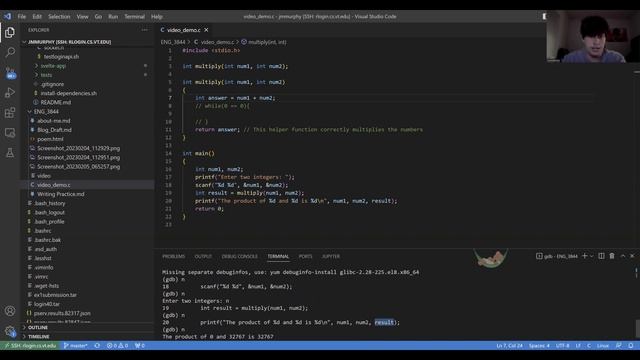The width and height of the screenshot is (640, 360).
Task: Open README.md in Explorer
Action: 56,102
